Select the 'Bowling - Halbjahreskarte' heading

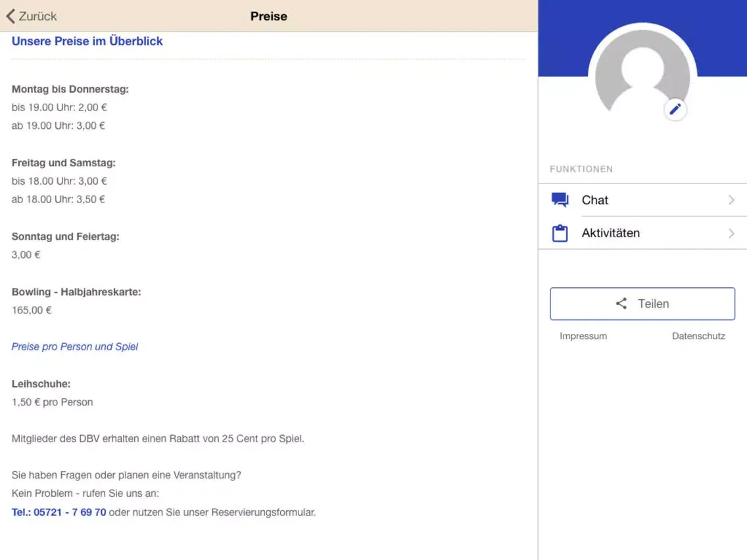pos(76,292)
